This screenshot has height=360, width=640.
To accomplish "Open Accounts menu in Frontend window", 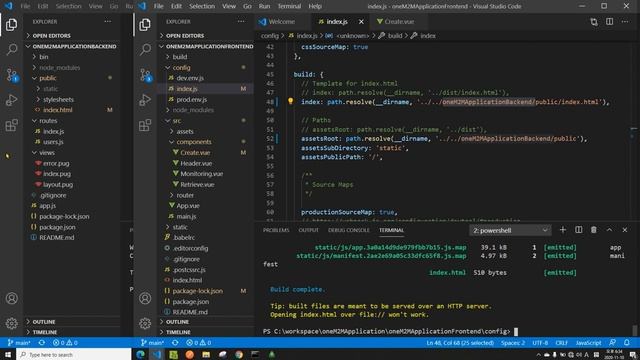I will (145, 298).
